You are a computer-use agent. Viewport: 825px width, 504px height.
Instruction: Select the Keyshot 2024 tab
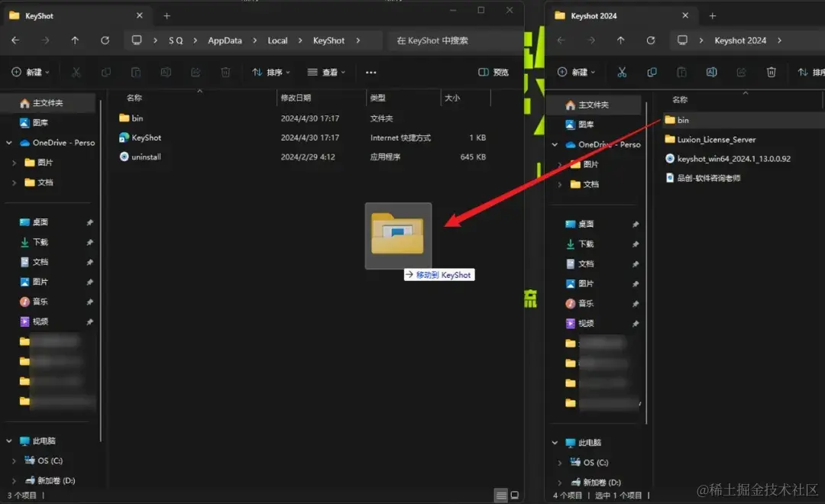622,16
